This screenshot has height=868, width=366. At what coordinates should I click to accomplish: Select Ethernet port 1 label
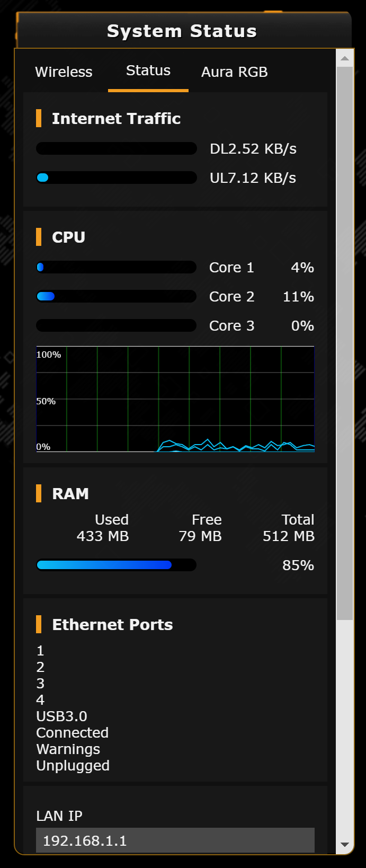pos(40,651)
